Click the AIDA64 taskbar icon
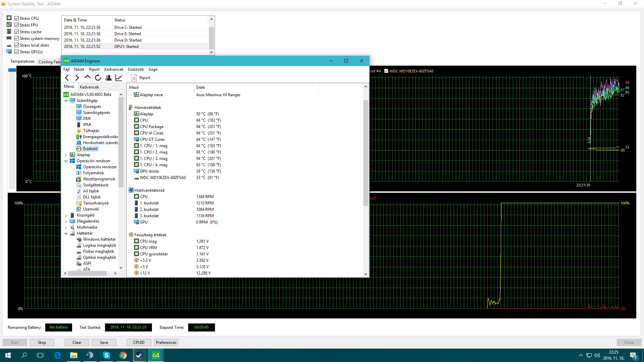The image size is (644, 362). click(x=156, y=355)
